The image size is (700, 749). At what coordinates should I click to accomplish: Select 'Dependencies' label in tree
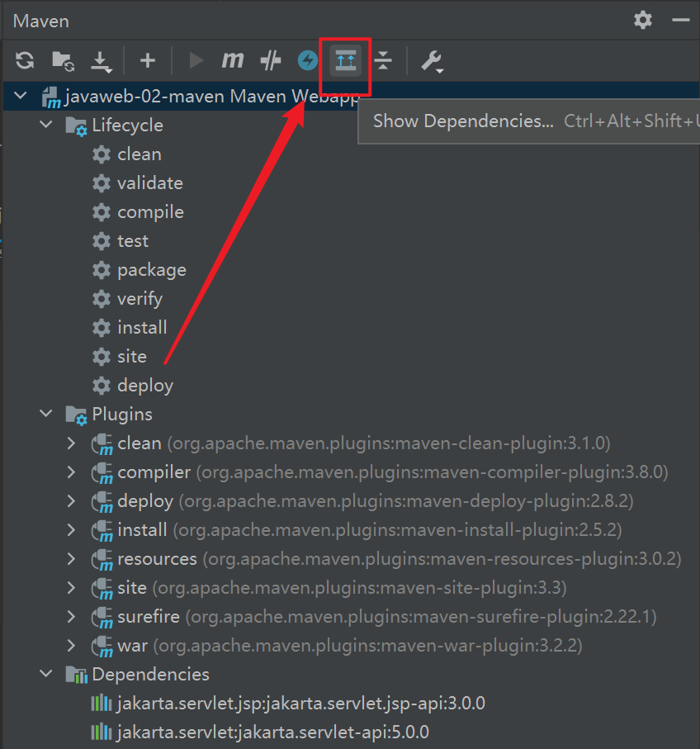coord(150,675)
